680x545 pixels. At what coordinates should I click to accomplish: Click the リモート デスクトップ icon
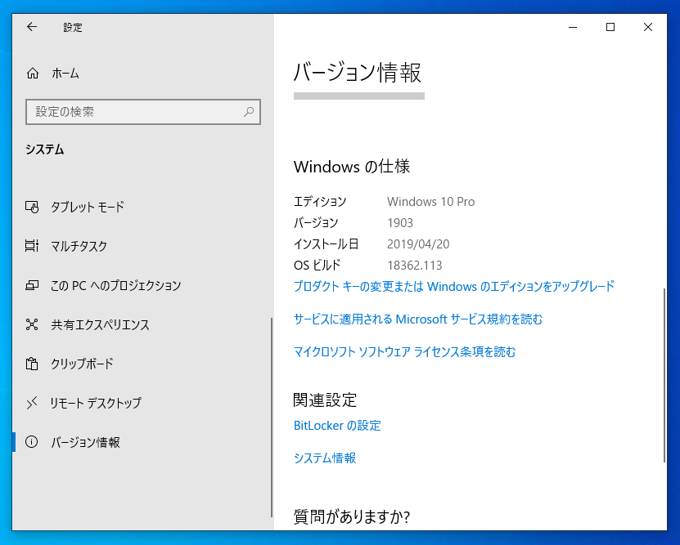pyautogui.click(x=32, y=403)
